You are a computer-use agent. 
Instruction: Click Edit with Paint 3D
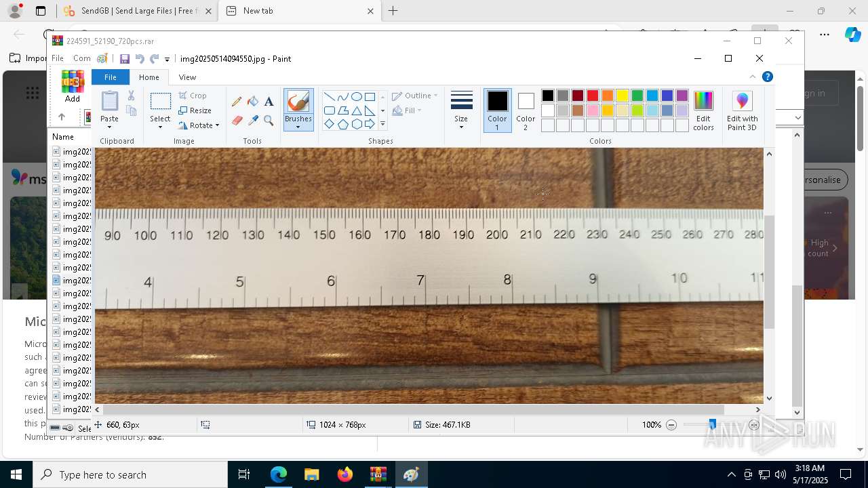coord(743,111)
